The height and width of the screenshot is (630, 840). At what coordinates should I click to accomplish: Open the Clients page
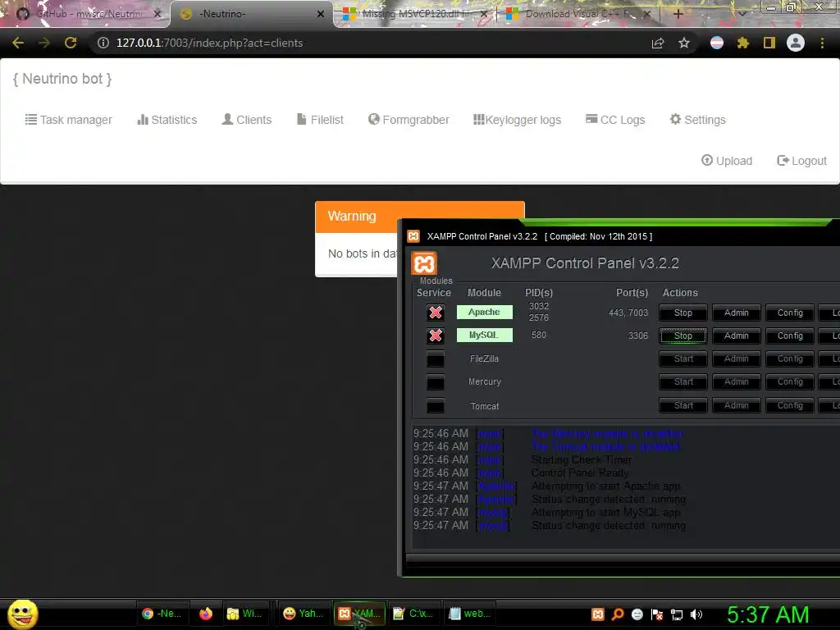[247, 120]
